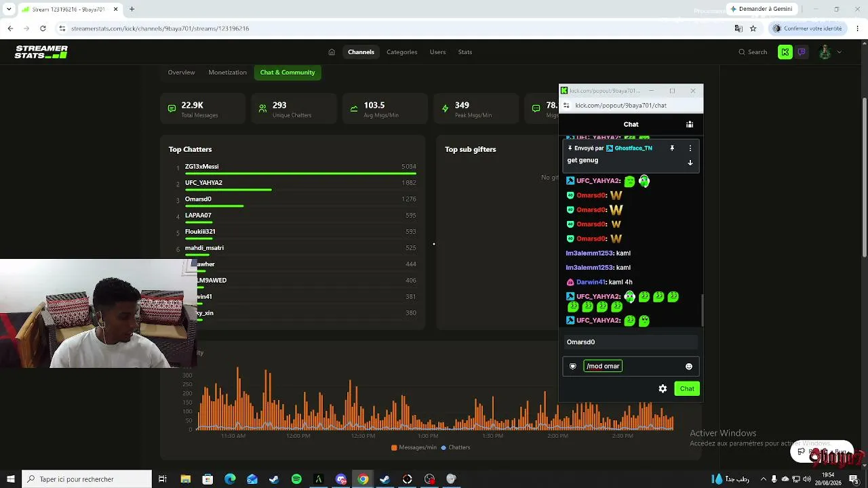Click Confirmer votre identité profile button
This screenshot has width=868, height=488.
point(808,28)
